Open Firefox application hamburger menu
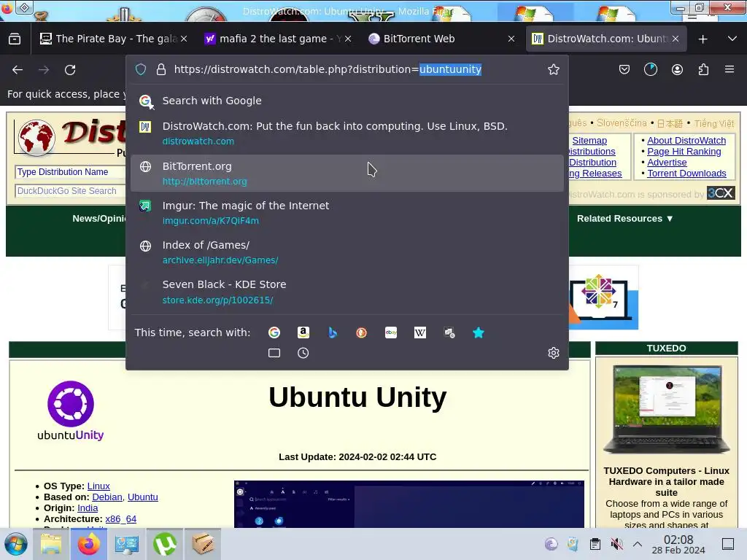Screen dimensions: 747x560 729,69
